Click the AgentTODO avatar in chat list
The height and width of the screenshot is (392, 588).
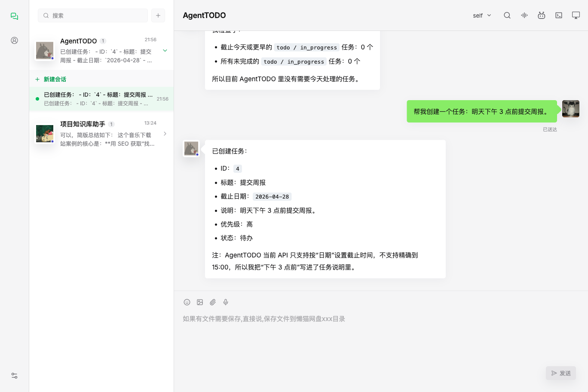45,51
